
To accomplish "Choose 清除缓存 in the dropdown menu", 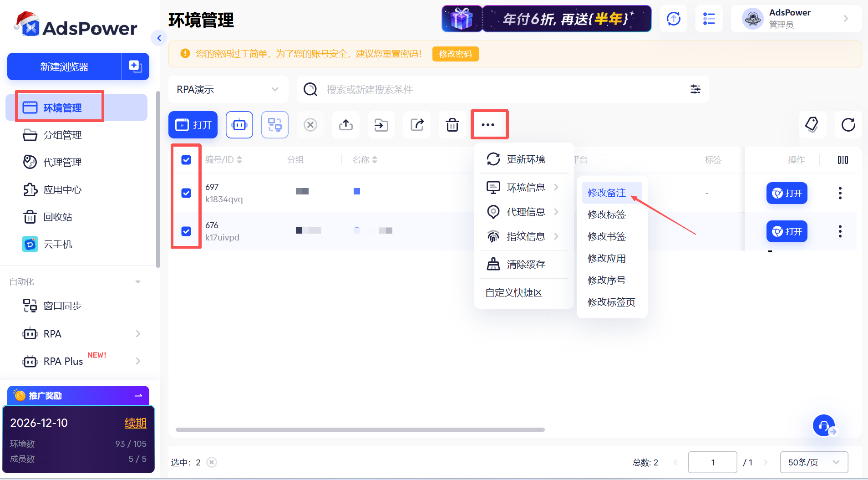I will pos(526,264).
